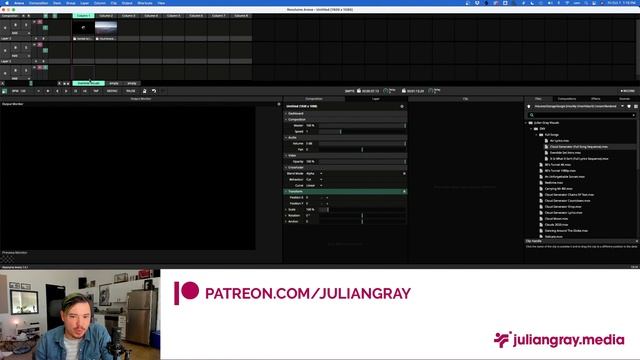Image resolution: width=640 pixels, height=360 pixels.
Task: Switch to the Sources tab
Action: coord(624,99)
